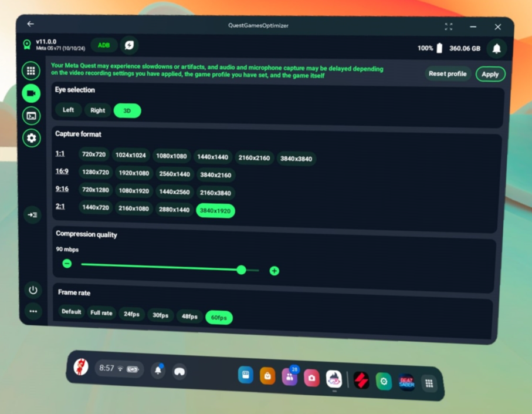Click the Reset profile button

(x=448, y=74)
